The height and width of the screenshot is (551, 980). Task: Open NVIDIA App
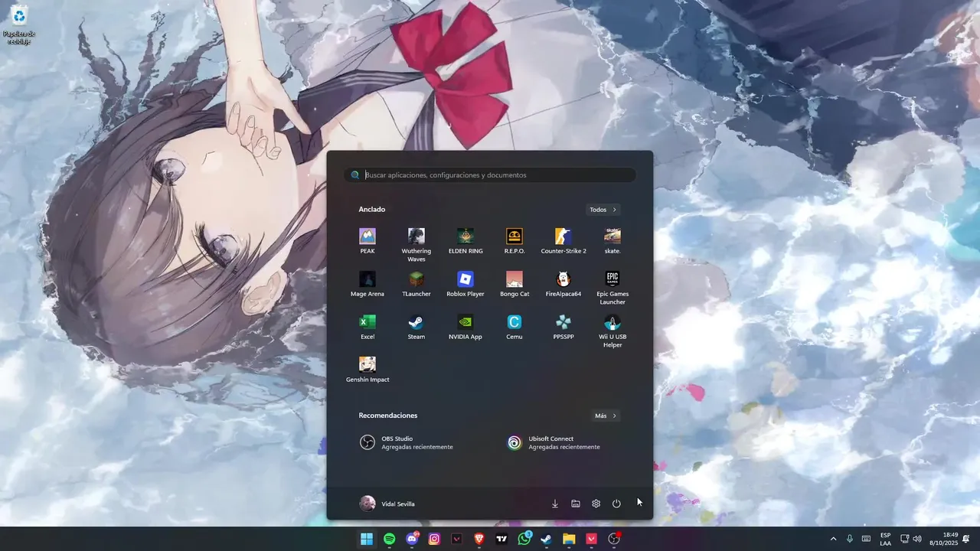(465, 326)
